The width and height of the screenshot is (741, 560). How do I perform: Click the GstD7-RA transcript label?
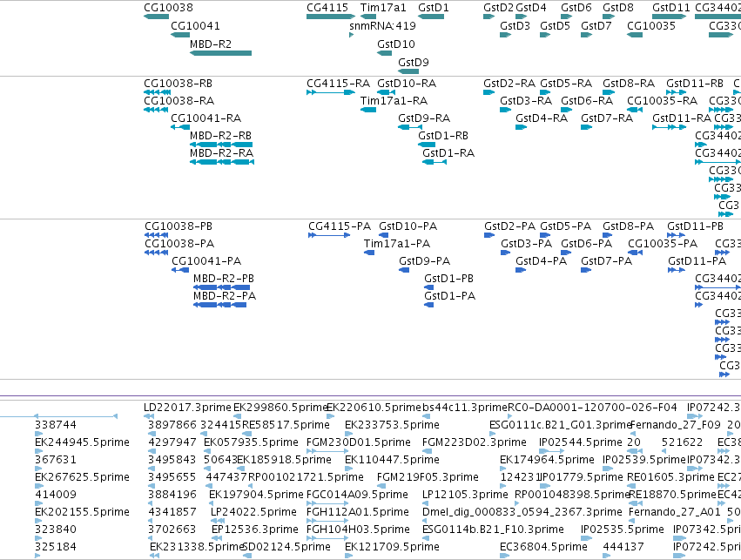[607, 118]
